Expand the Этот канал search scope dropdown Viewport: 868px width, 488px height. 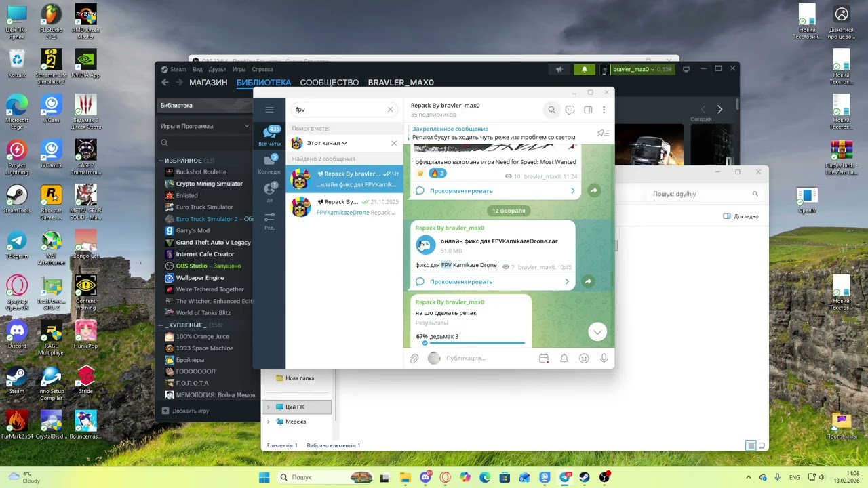click(327, 143)
